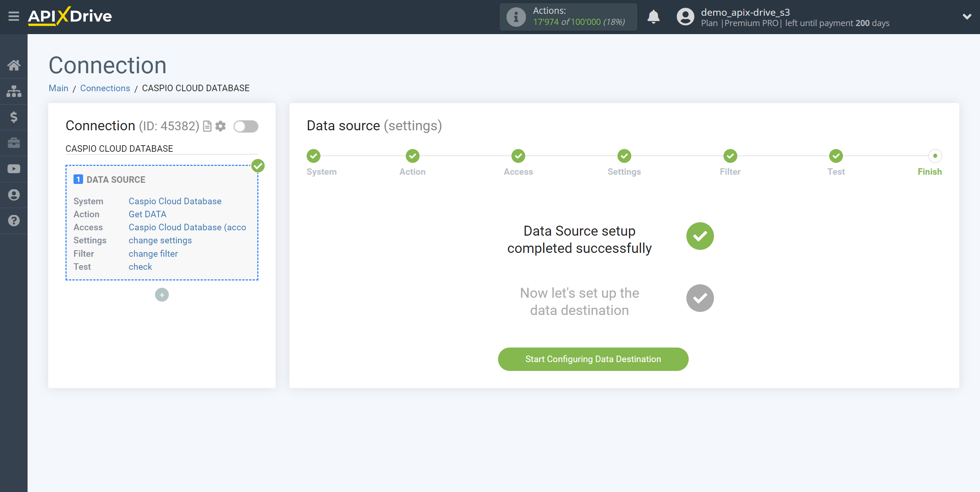Click the help/question mark icon in sidebar
The width and height of the screenshot is (980, 492).
[14, 221]
